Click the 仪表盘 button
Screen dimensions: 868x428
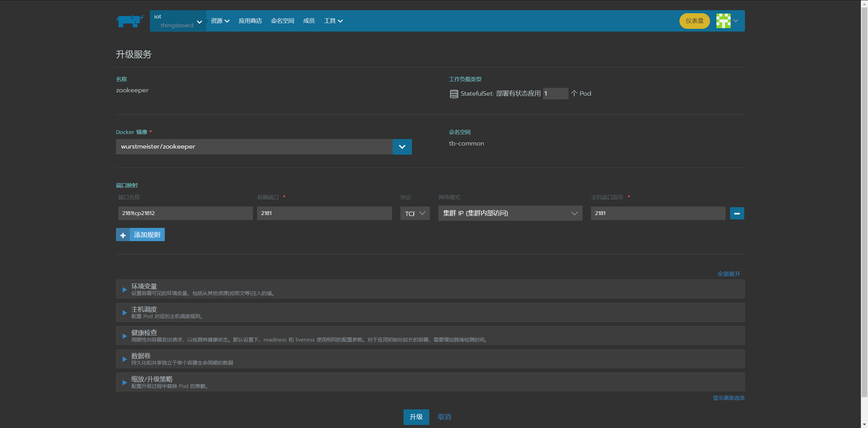click(x=694, y=21)
